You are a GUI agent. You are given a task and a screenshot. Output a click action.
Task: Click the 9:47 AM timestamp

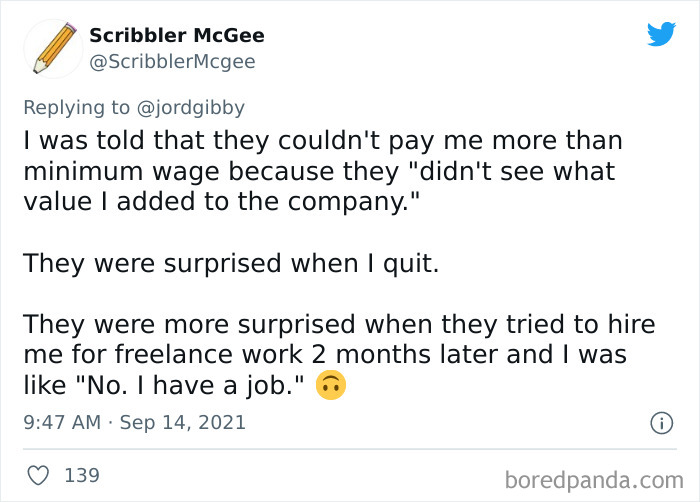[61, 423]
